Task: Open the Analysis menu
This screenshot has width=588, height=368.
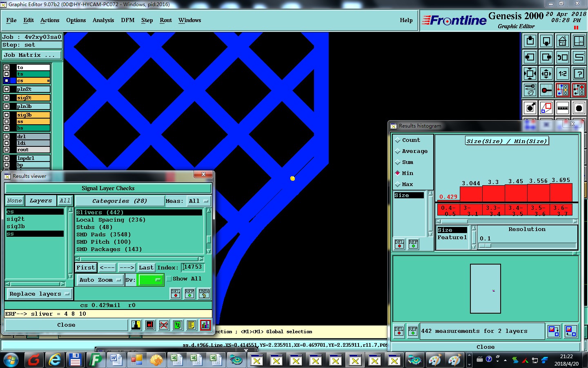Action: pos(103,20)
